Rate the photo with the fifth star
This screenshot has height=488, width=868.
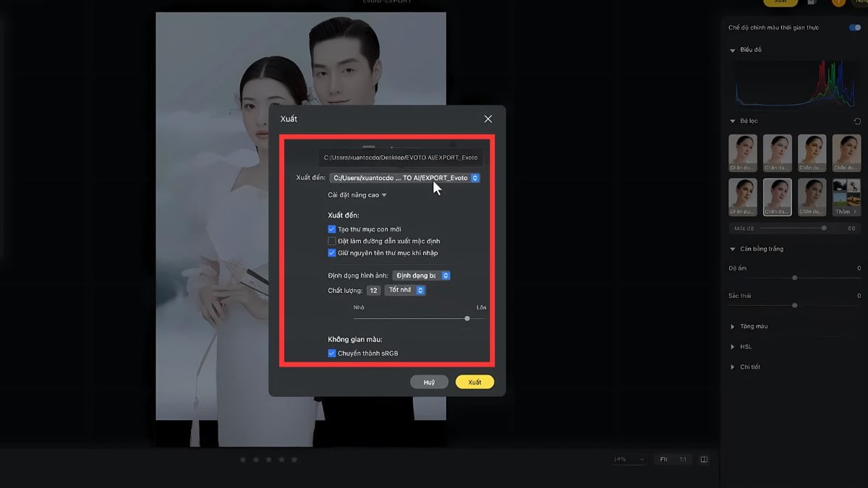(x=294, y=459)
